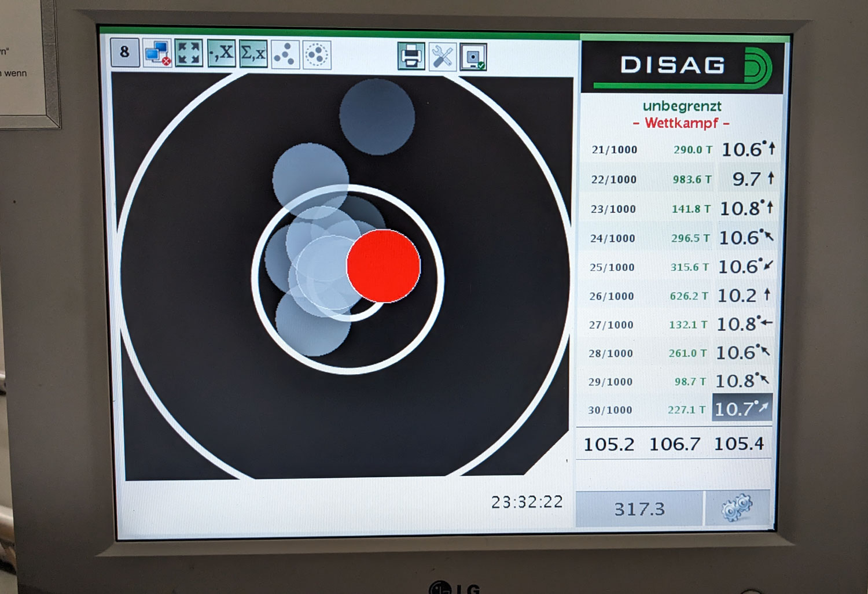The image size is (868, 594).
Task: Click the "unbegrenzt" mode label
Action: (682, 106)
